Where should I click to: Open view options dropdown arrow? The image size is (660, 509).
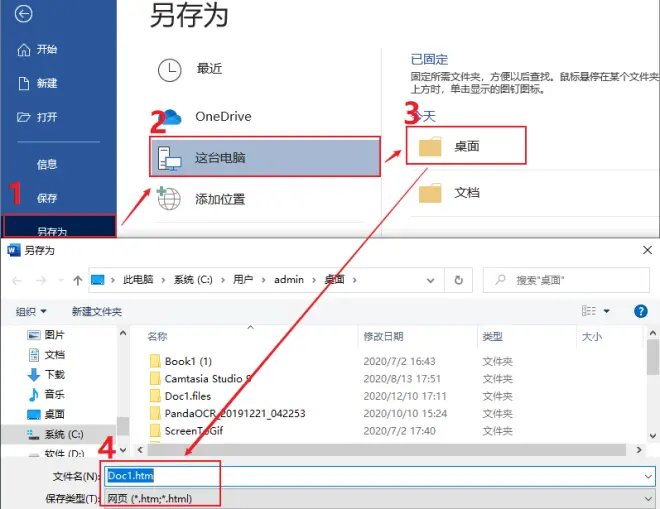pos(607,311)
